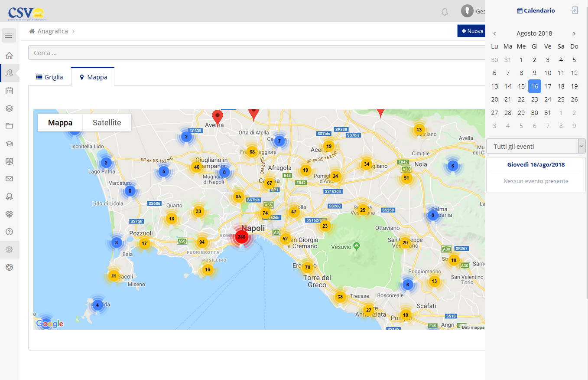Open the lifebuoy support icon in sidebar
Screen dimensions: 588x380
[9, 267]
